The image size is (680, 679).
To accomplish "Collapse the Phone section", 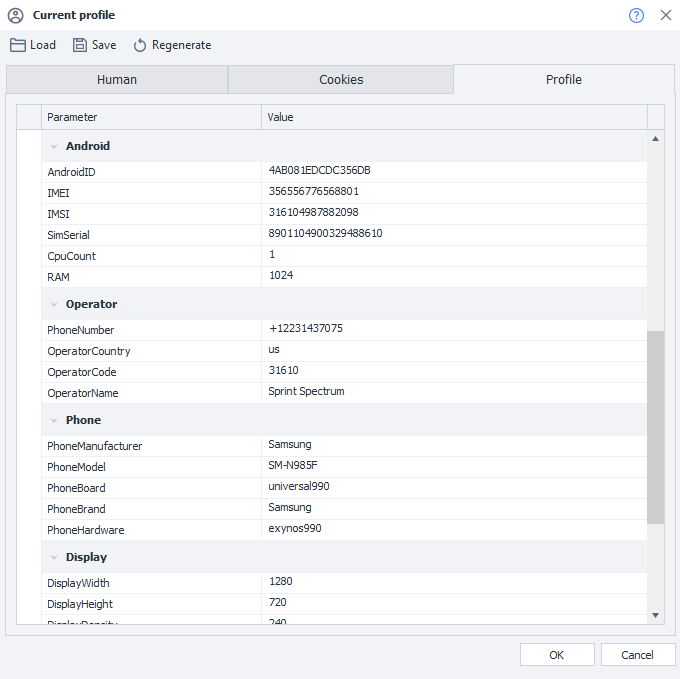I will 54,420.
